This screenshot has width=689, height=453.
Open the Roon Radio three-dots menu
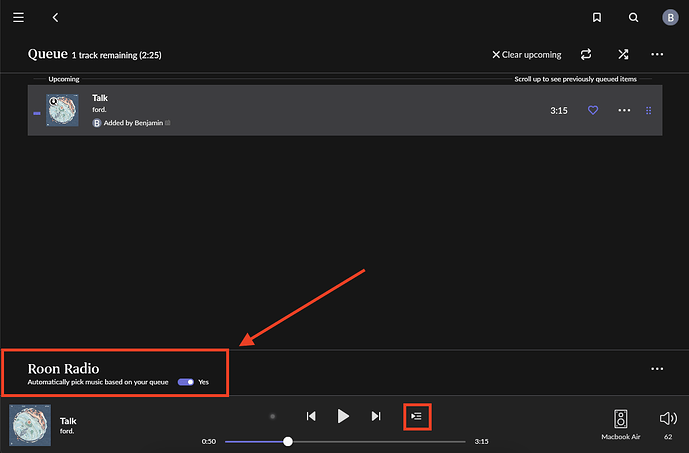[657, 369]
